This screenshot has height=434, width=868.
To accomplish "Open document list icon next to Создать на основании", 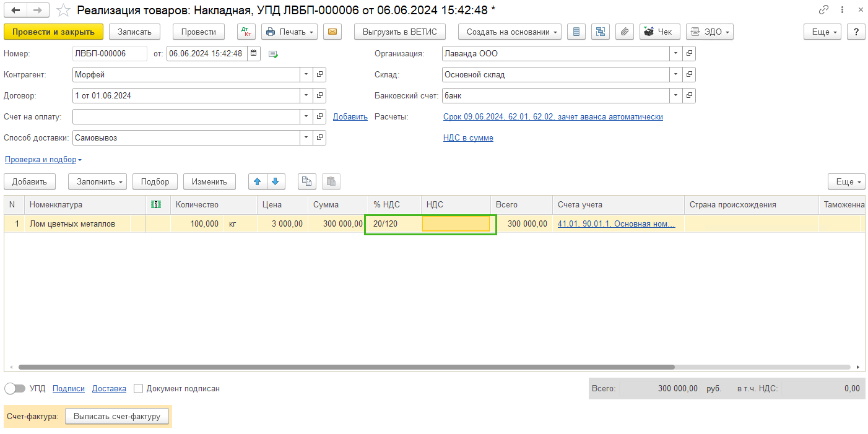I will 577,32.
